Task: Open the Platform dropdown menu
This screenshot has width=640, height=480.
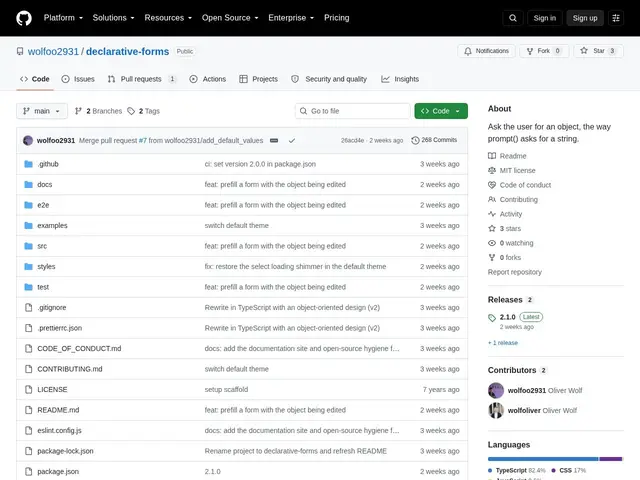Action: (63, 18)
